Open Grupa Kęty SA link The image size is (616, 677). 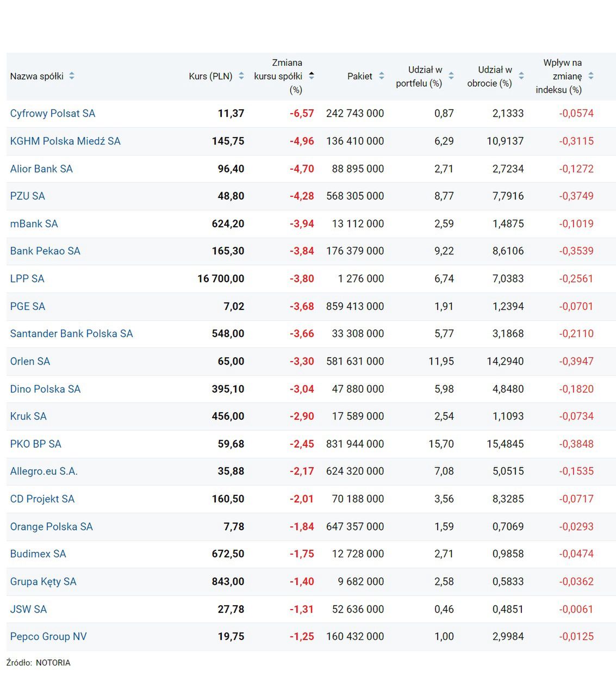[43, 582]
